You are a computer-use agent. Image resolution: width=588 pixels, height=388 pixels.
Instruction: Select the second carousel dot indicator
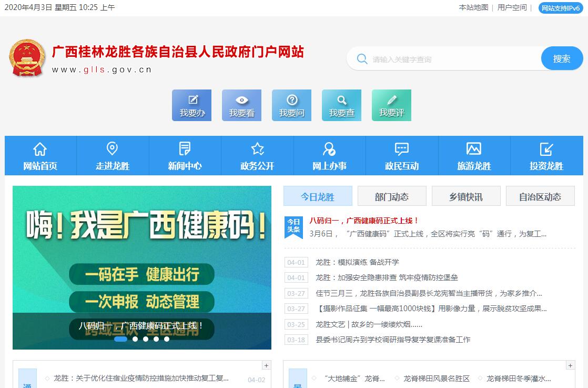click(135, 339)
